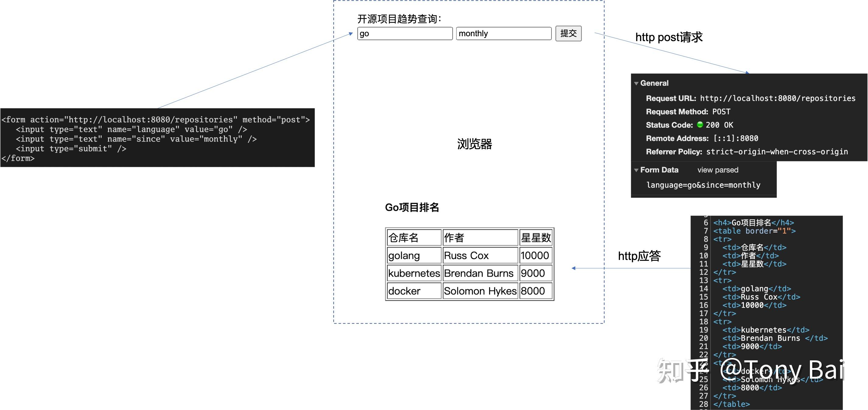Click source line 19 kubernetes td

(765, 330)
